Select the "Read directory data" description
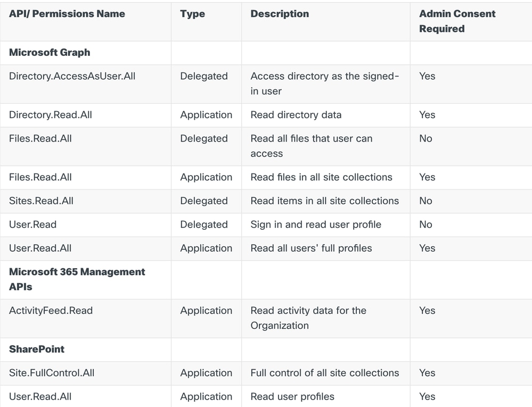 pos(296,115)
